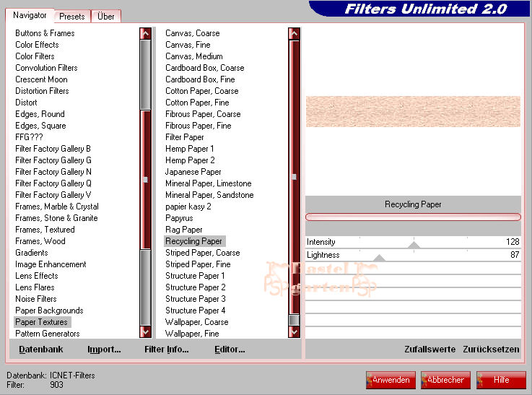Adjust the Intensity slider

pos(414,244)
